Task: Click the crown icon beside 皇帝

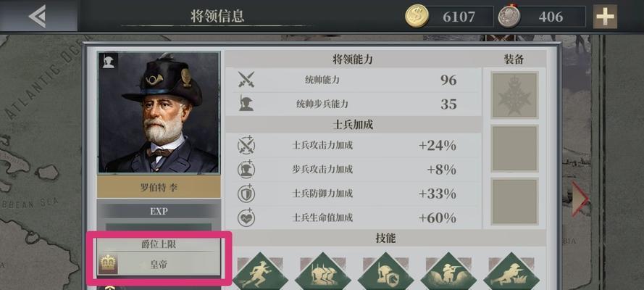Action: [x=108, y=264]
